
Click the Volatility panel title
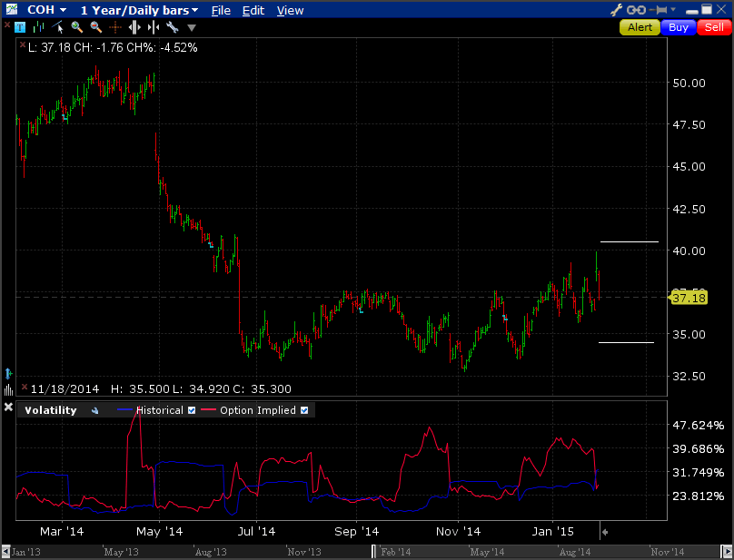(x=51, y=410)
